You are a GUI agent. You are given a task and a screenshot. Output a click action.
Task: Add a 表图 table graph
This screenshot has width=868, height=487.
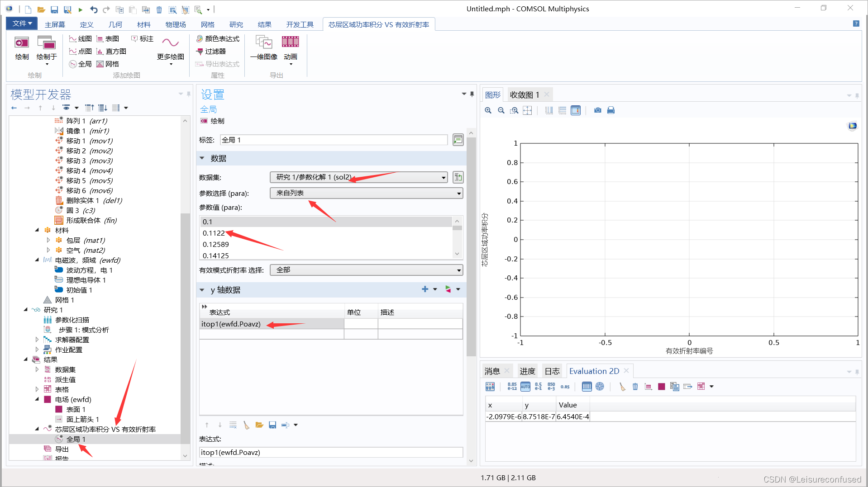(x=108, y=39)
